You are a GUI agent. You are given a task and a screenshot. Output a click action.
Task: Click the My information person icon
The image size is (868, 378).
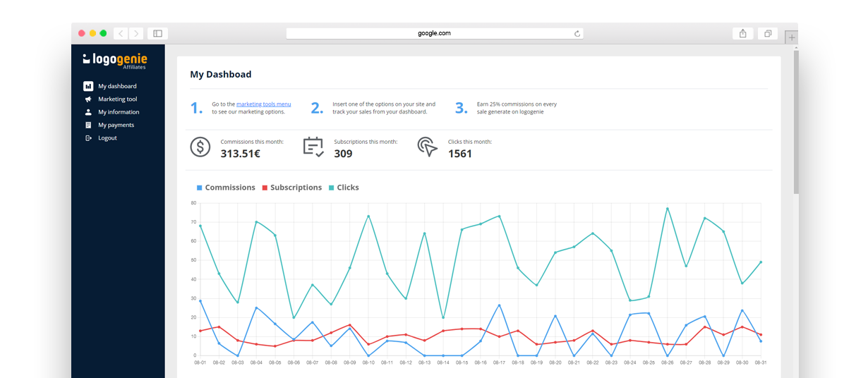click(x=88, y=112)
